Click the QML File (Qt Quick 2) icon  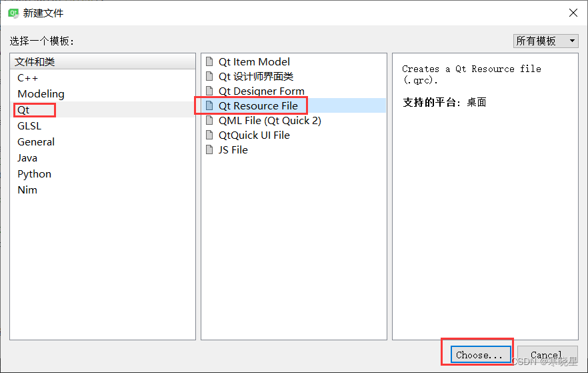[x=209, y=121]
